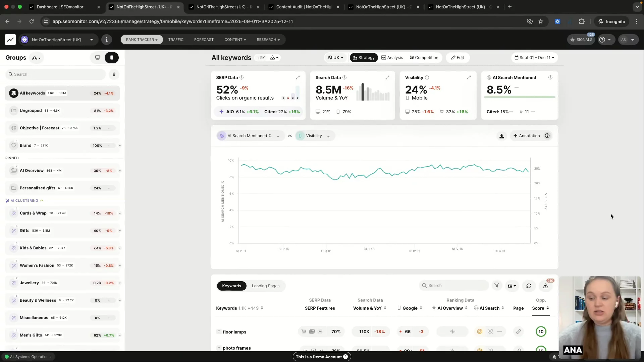Open the groups sort icon

[x=114, y=74]
